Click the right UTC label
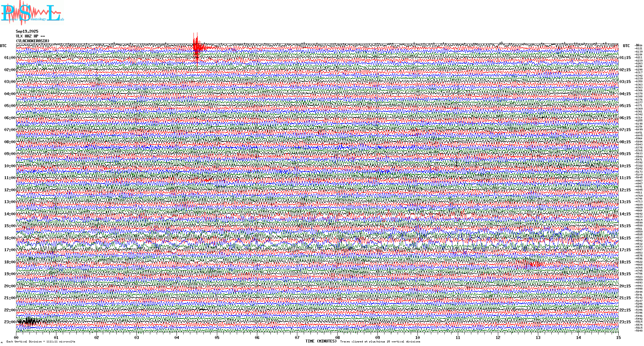Screen dimensions: 644x346 [x=626, y=46]
